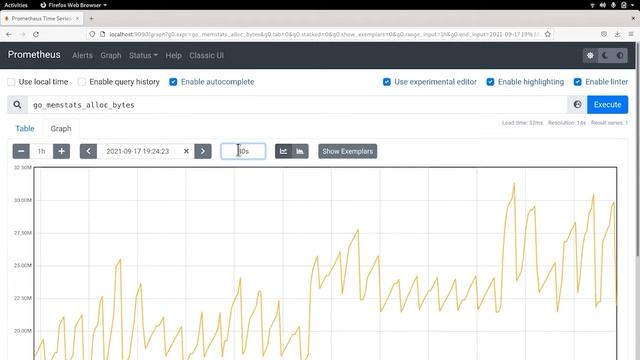
Task: Select the dark theme moon icon
Action: coord(605,56)
